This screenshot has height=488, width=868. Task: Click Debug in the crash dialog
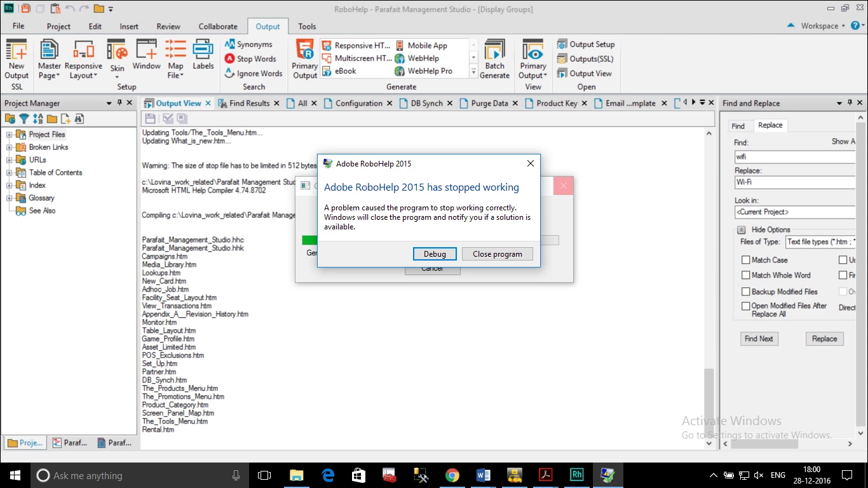(x=435, y=254)
